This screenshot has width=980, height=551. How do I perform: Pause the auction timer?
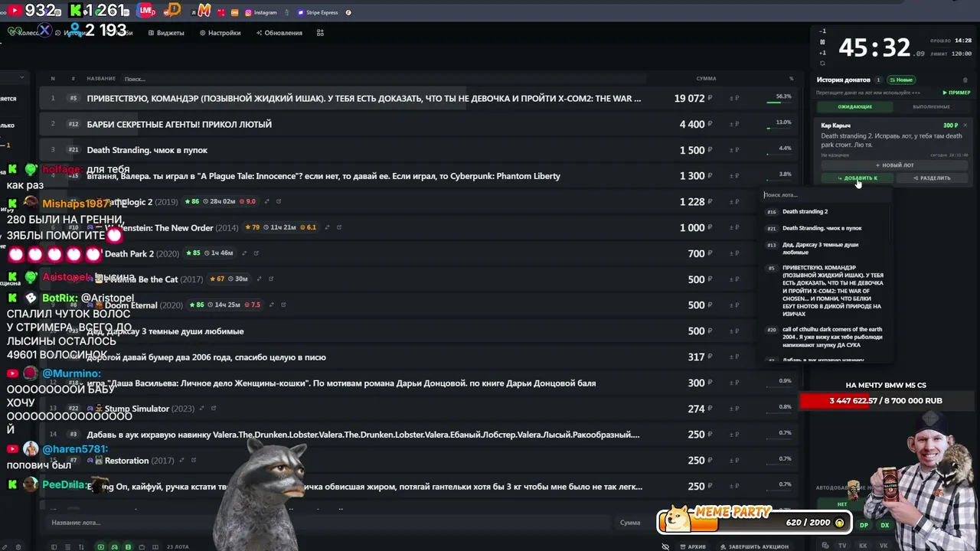pos(822,42)
